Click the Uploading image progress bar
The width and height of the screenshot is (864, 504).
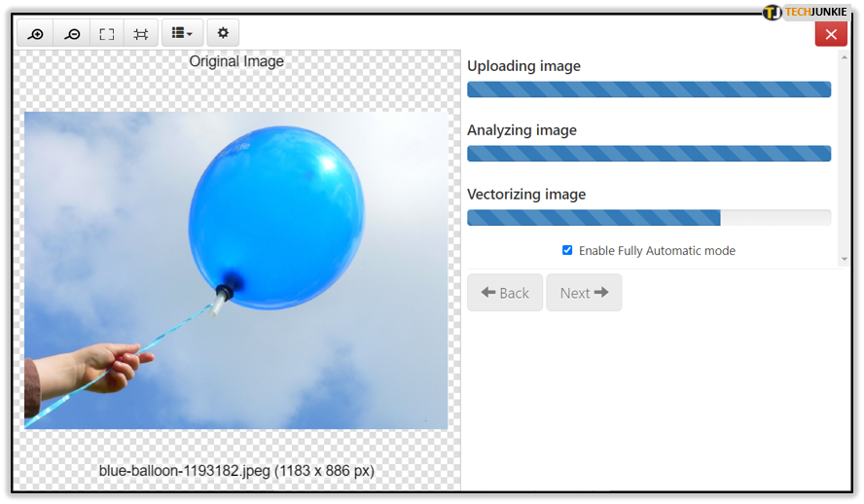click(649, 90)
